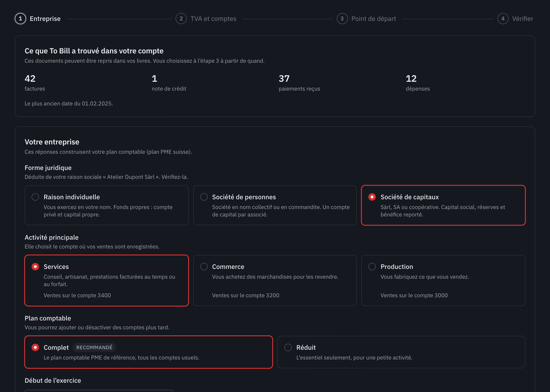Go to the Point de départ step
Image resolution: width=550 pixels, height=392 pixels.
pyautogui.click(x=373, y=19)
